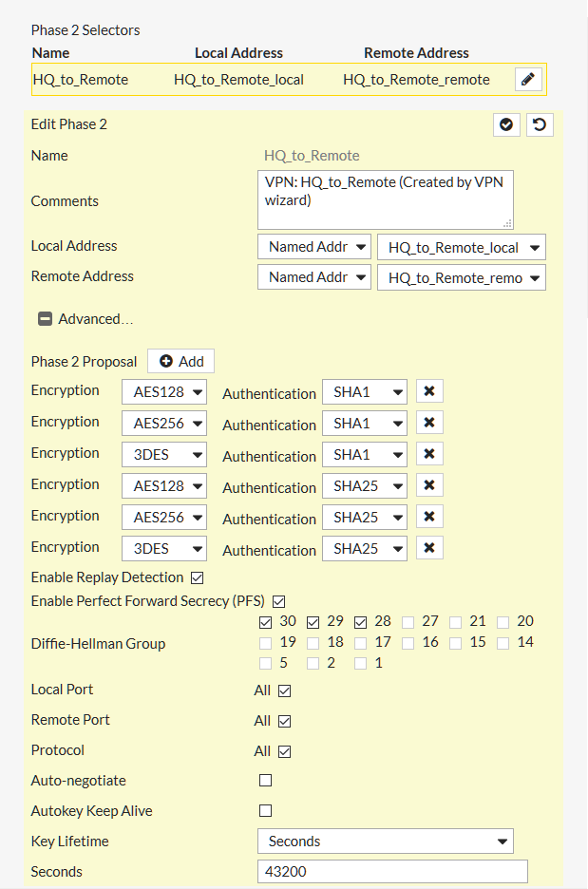Enable the Auto-negotiate checkbox
588x889 pixels.
(x=265, y=780)
